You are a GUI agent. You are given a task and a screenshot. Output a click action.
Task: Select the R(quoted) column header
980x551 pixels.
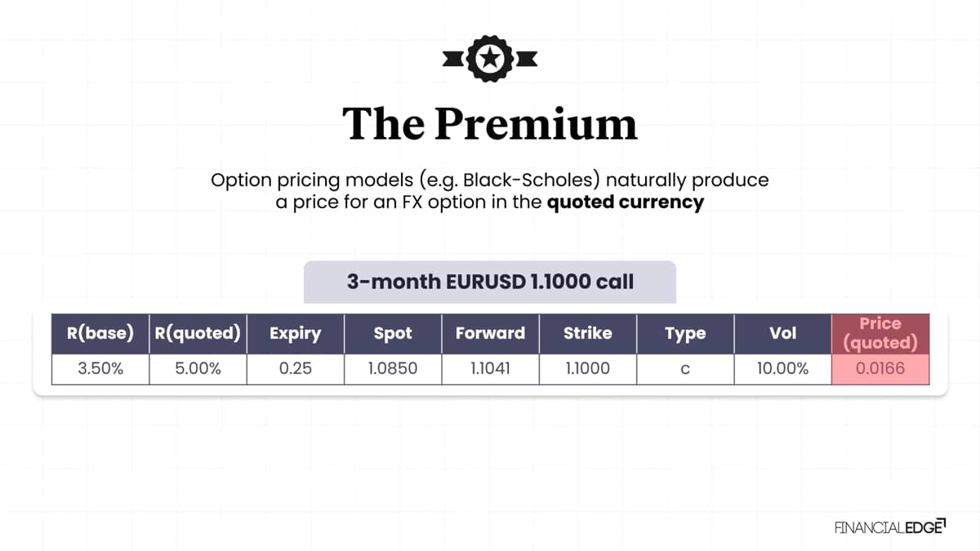[x=198, y=333]
